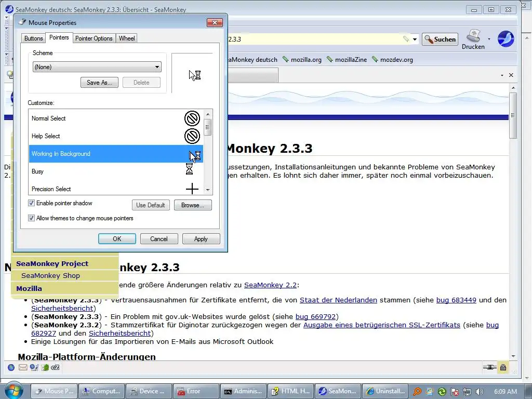Switch to the HTML Help taskbar item

[290, 391]
